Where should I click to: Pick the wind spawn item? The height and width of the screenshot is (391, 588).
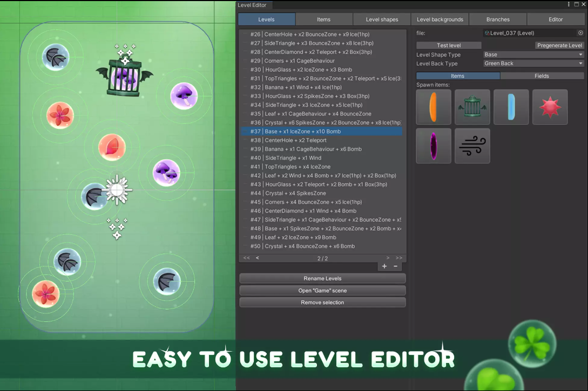click(472, 146)
